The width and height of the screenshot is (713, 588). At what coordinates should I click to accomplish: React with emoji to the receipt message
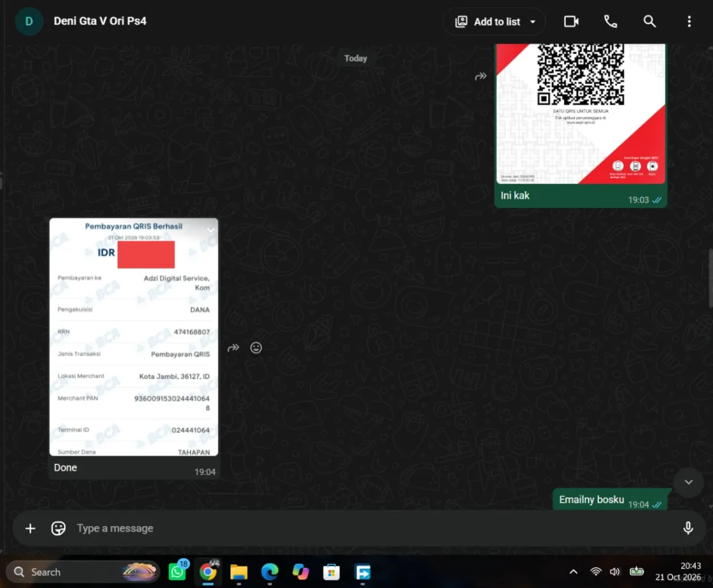tap(256, 348)
